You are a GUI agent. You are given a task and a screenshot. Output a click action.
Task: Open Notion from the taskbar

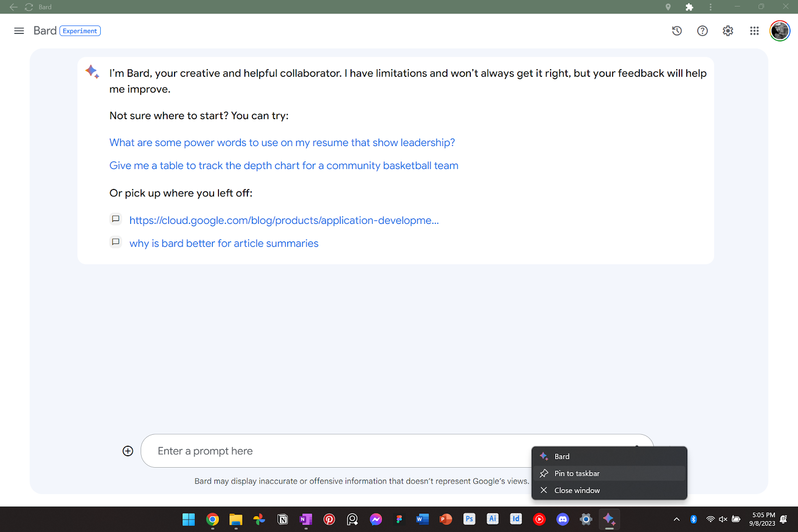click(283, 519)
